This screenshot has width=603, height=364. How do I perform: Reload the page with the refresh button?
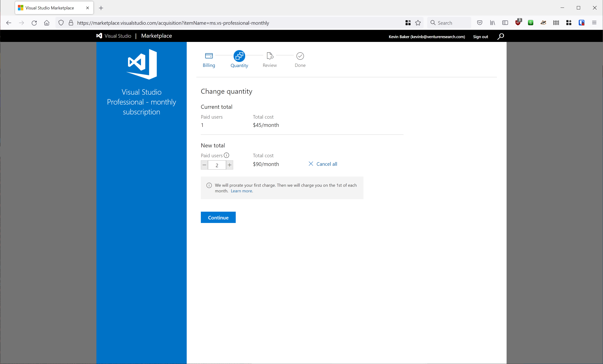coord(34,23)
